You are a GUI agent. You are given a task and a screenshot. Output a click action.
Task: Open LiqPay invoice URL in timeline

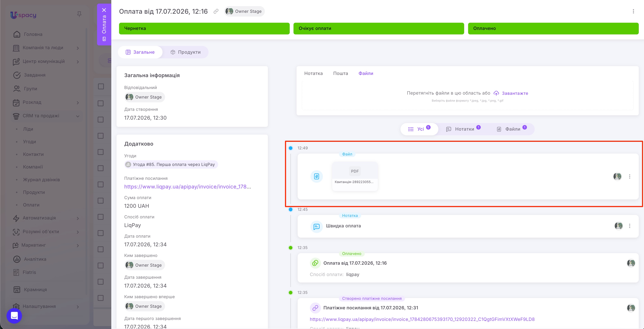[x=422, y=319]
